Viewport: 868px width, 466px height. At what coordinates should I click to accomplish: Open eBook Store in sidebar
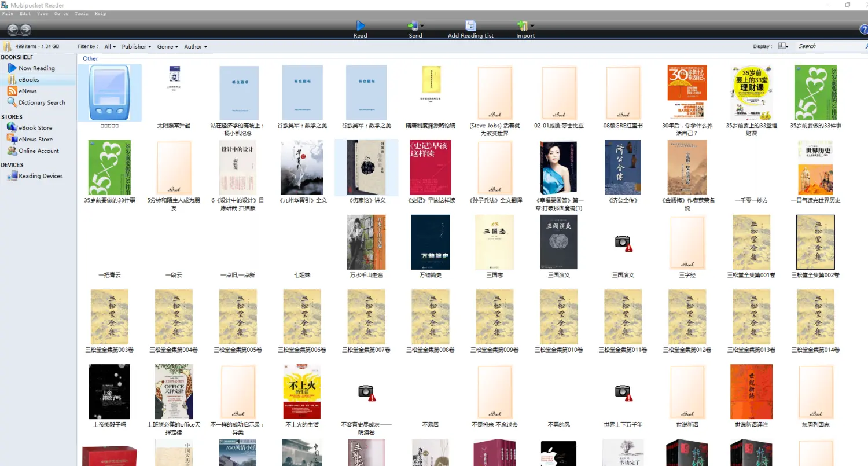pyautogui.click(x=35, y=128)
